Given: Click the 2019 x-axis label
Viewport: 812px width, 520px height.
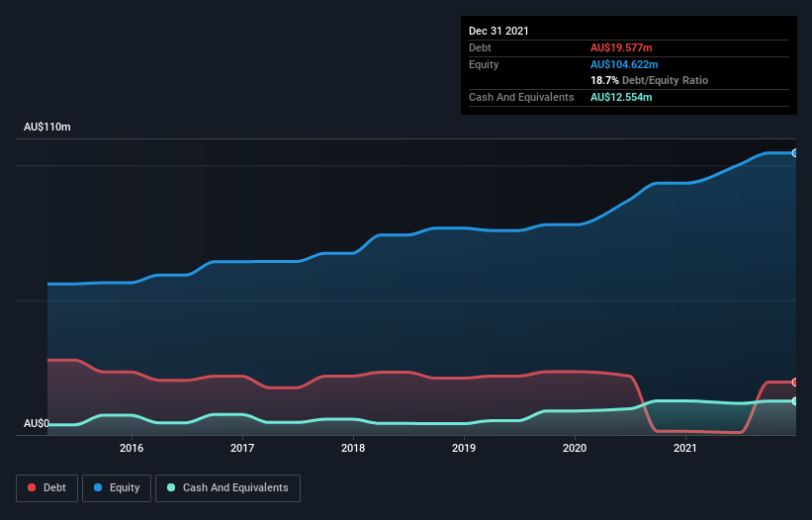Looking at the screenshot, I should pyautogui.click(x=464, y=448).
